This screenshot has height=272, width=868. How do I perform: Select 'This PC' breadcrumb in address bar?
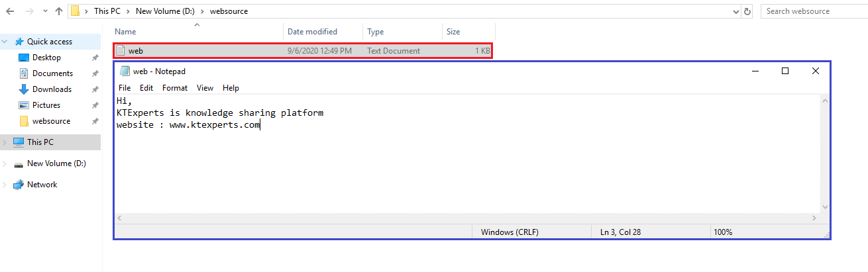click(108, 11)
